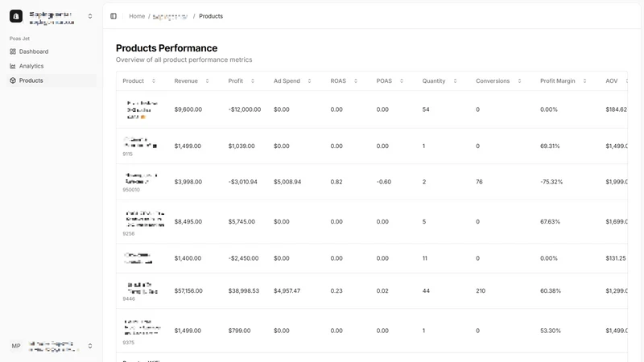Click the 0.23 ROAS value
This screenshot has width=644, height=362.
click(336, 290)
